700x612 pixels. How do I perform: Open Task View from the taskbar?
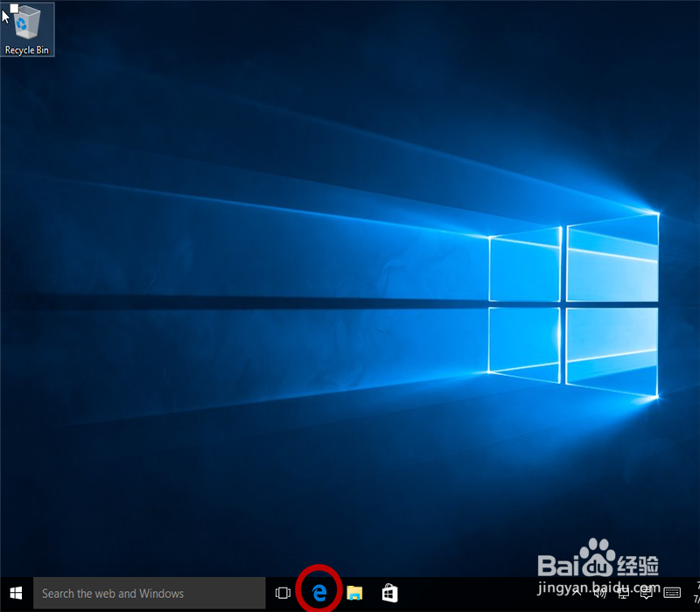[x=283, y=594]
